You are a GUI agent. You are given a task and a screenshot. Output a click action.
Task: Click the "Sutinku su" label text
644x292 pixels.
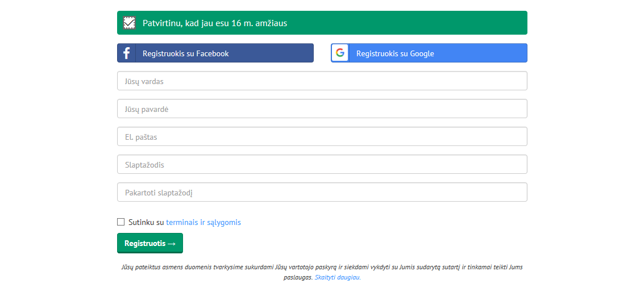(x=146, y=223)
